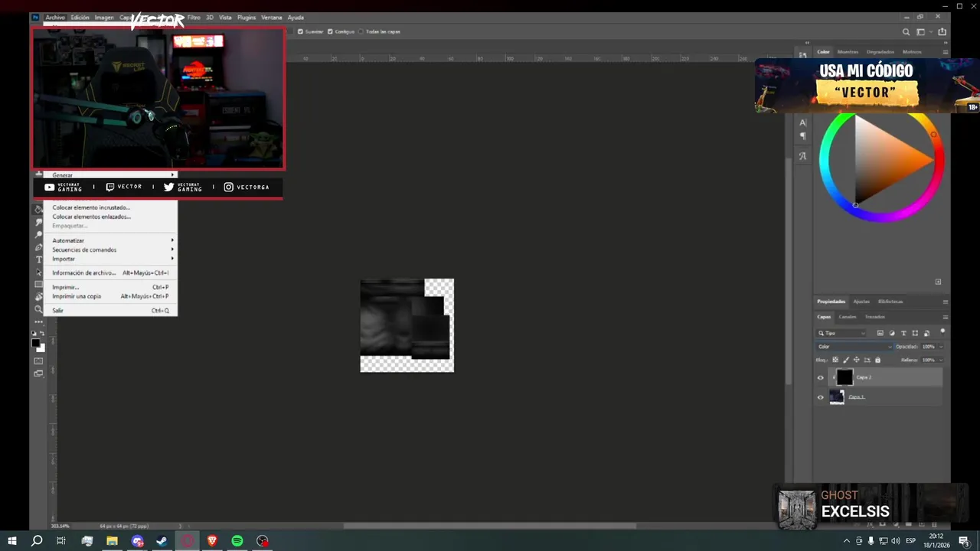This screenshot has width=980, height=551.
Task: Enable the Todas las capas checkbox
Action: (361, 31)
